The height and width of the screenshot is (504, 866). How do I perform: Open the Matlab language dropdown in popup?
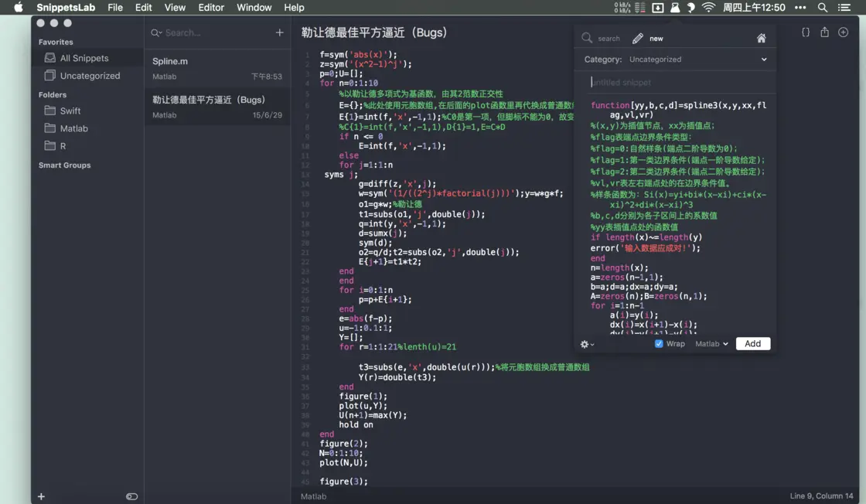[x=711, y=343]
